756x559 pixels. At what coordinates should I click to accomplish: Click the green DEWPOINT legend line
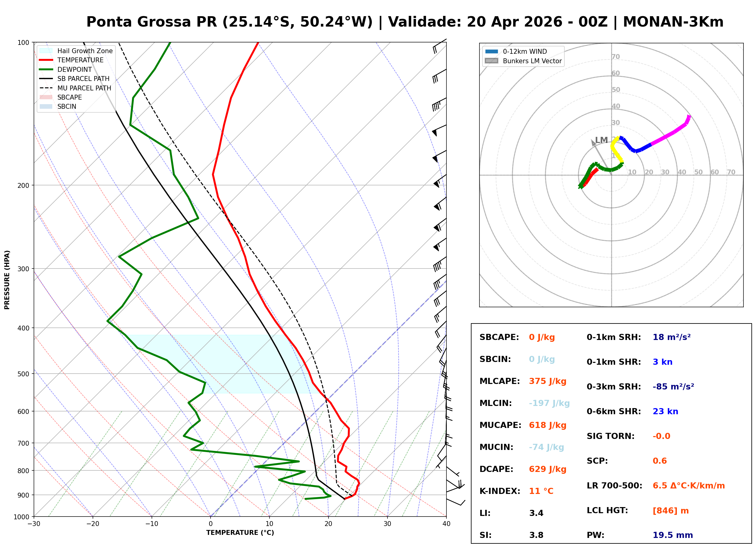[x=46, y=69]
